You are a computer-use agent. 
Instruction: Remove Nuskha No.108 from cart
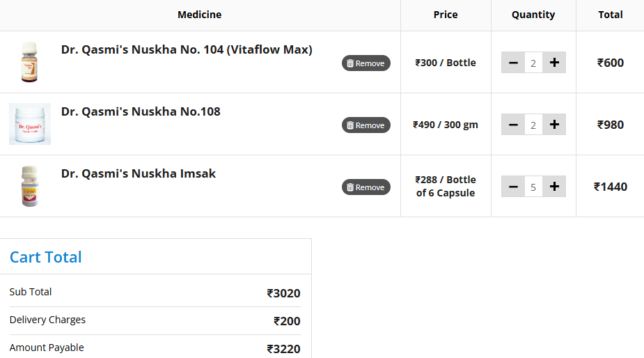pos(366,125)
